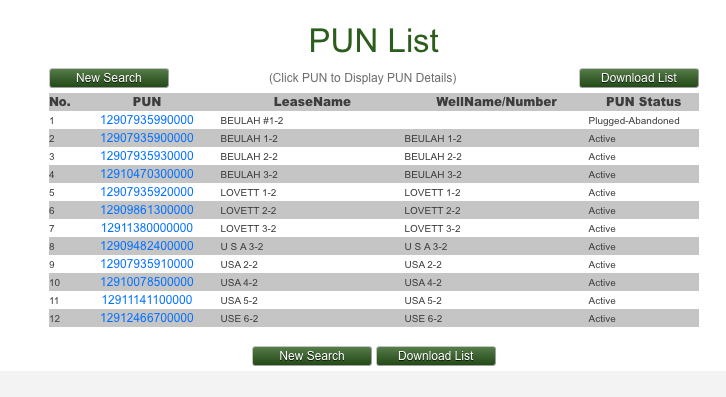
Task: Select well name BEULAH 2-2
Action: coord(433,157)
